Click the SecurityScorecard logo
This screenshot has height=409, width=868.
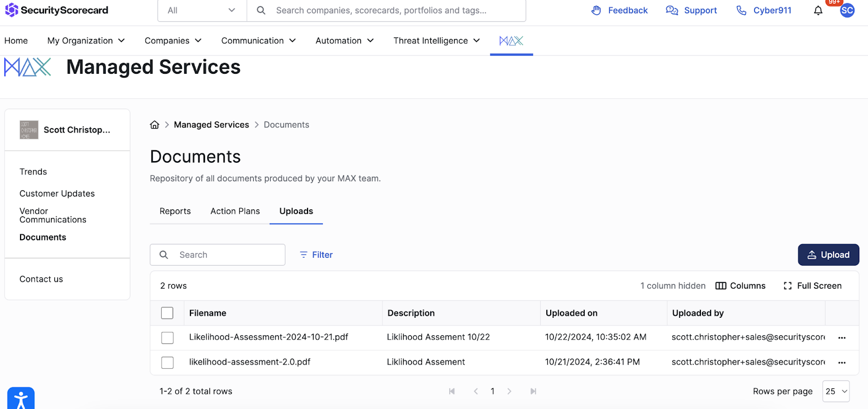[56, 10]
